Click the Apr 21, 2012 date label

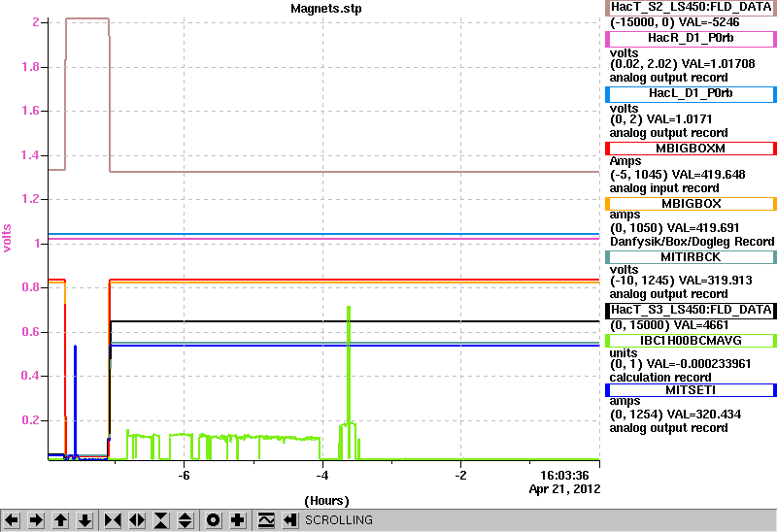565,489
